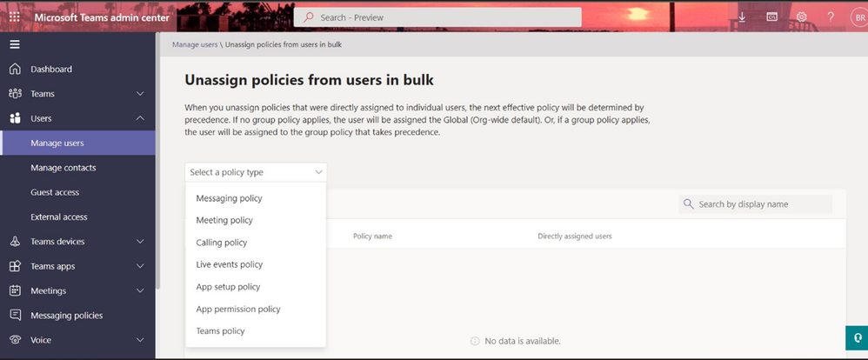This screenshot has width=868, height=360.
Task: Click the Dashboard home icon
Action: pos(15,70)
